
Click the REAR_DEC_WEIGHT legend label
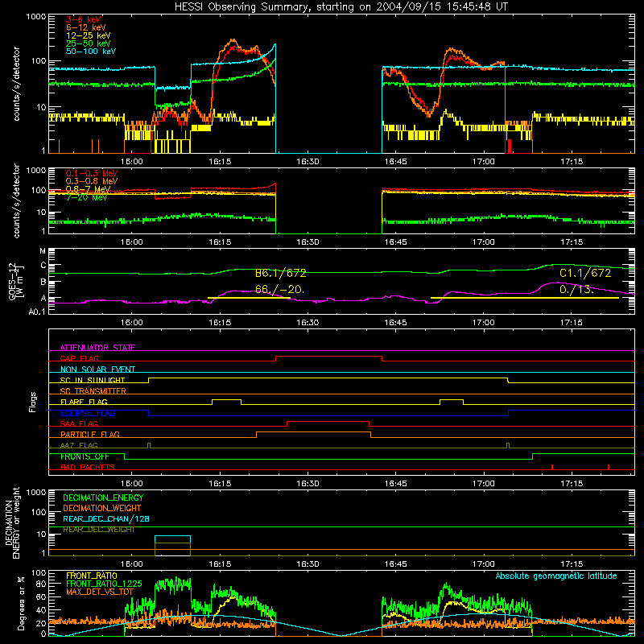(99, 530)
